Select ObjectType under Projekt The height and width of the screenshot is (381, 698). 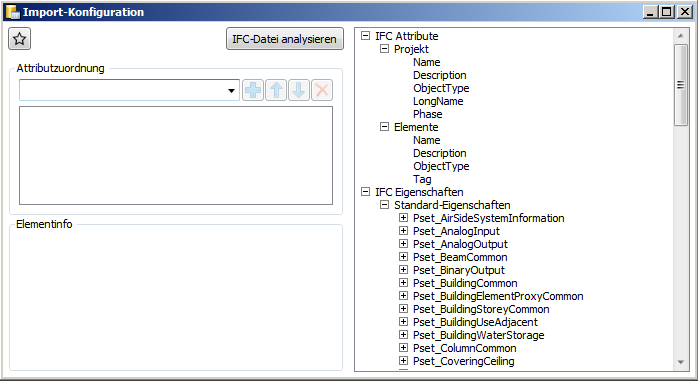pos(441,88)
